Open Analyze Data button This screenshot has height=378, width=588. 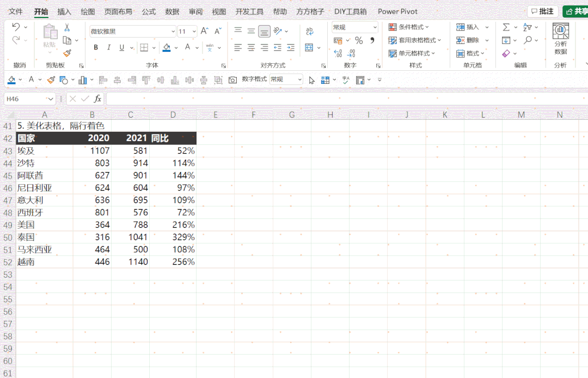(x=561, y=39)
